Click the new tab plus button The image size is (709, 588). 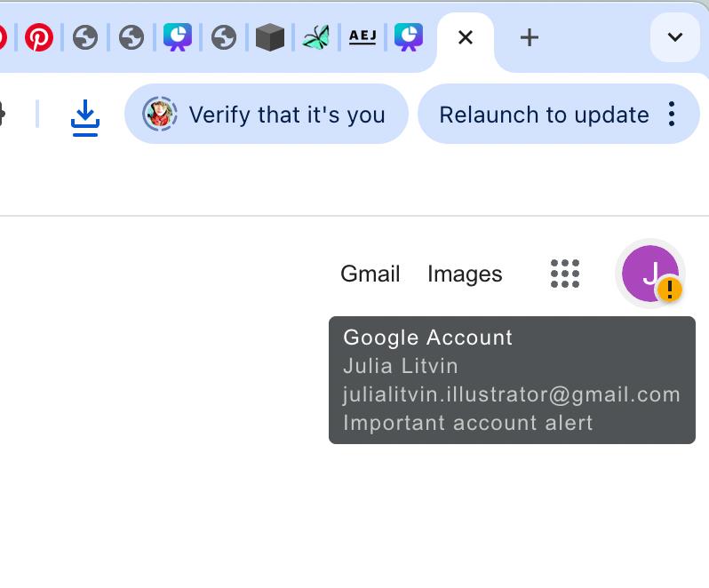(x=529, y=37)
